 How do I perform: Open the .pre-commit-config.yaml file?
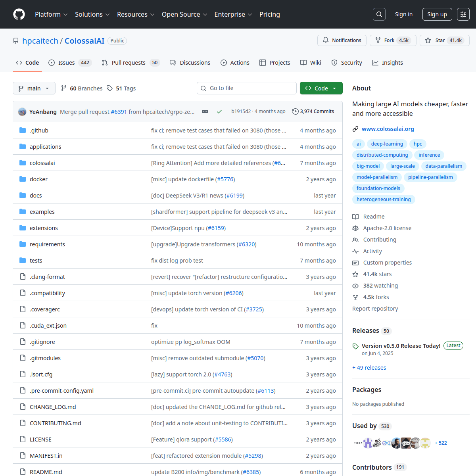tap(62, 391)
